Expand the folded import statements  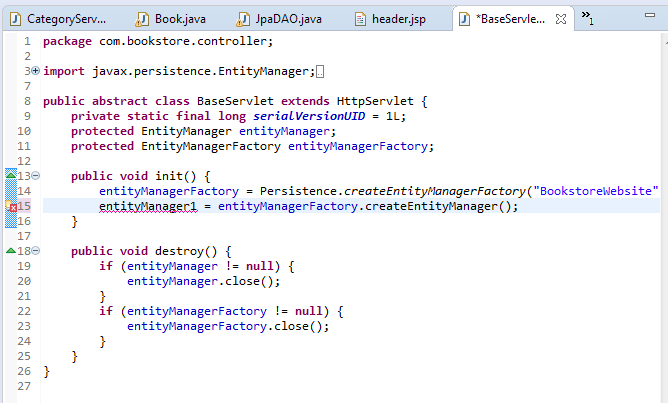[36, 71]
